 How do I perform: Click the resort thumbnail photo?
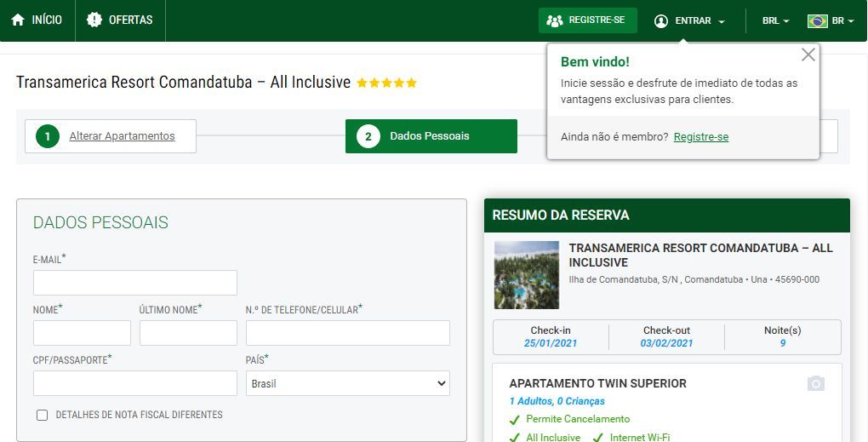pos(527,275)
